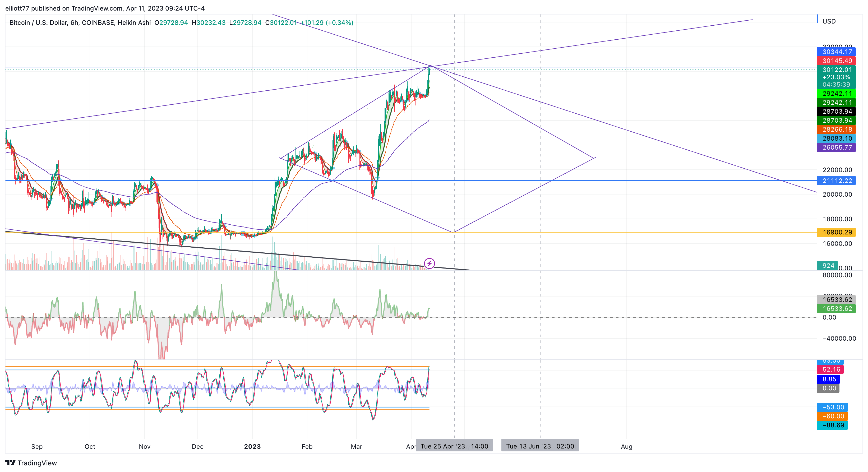Click the 18000.00 price axis tick
Viewport: 868px width, 472px height.
coord(837,219)
